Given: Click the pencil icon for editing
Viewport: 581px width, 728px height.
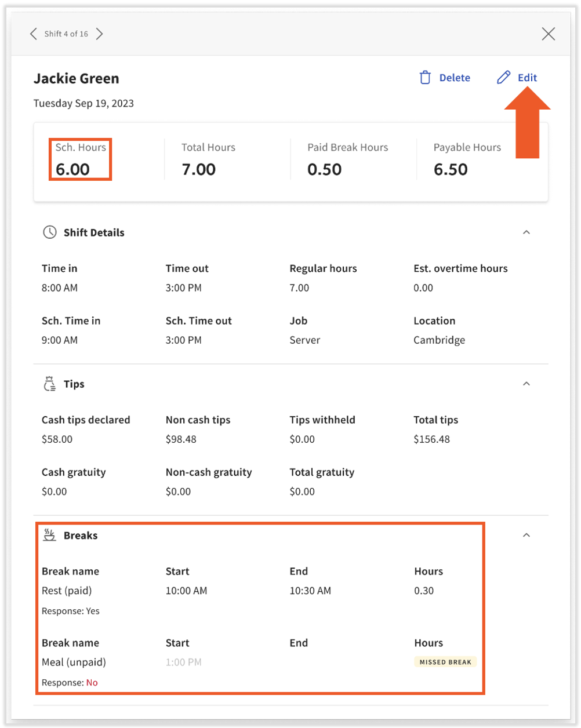Looking at the screenshot, I should 503,78.
